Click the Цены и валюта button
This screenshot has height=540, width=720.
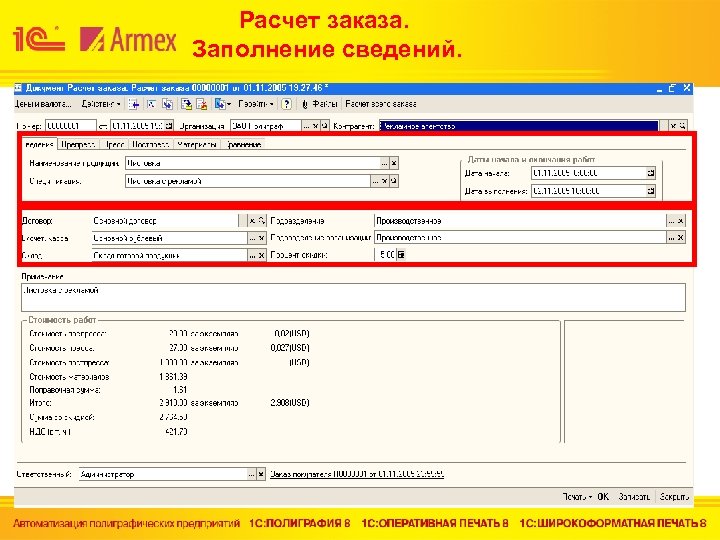pyautogui.click(x=43, y=104)
